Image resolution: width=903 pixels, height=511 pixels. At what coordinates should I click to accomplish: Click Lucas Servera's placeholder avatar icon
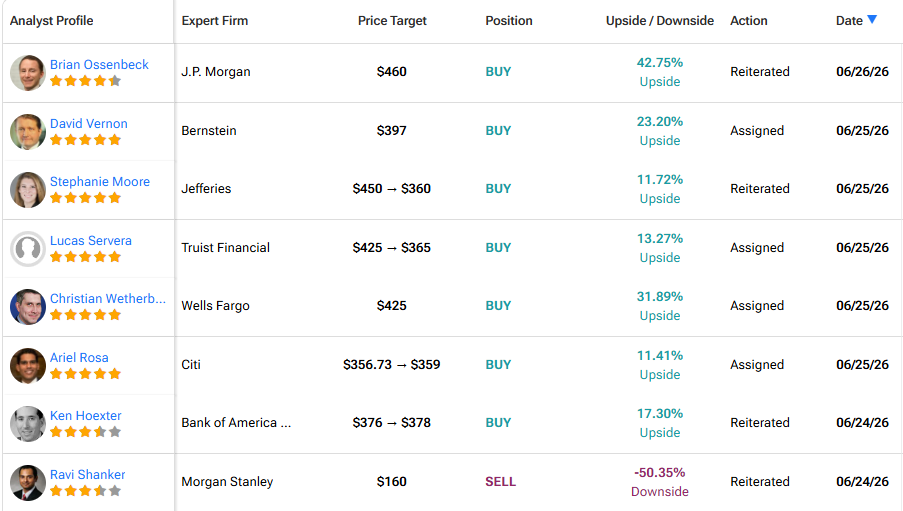28,248
